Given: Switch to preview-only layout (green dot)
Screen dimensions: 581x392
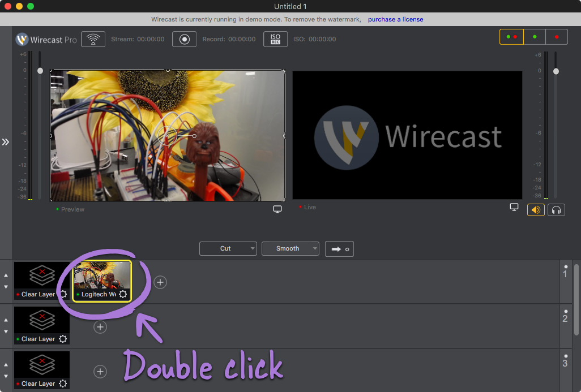Looking at the screenshot, I should [x=535, y=37].
